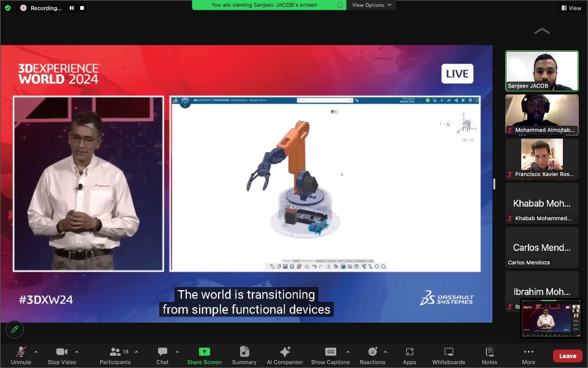The width and height of the screenshot is (588, 368).
Task: Expand the arrow next to Participants
Action: point(136,352)
